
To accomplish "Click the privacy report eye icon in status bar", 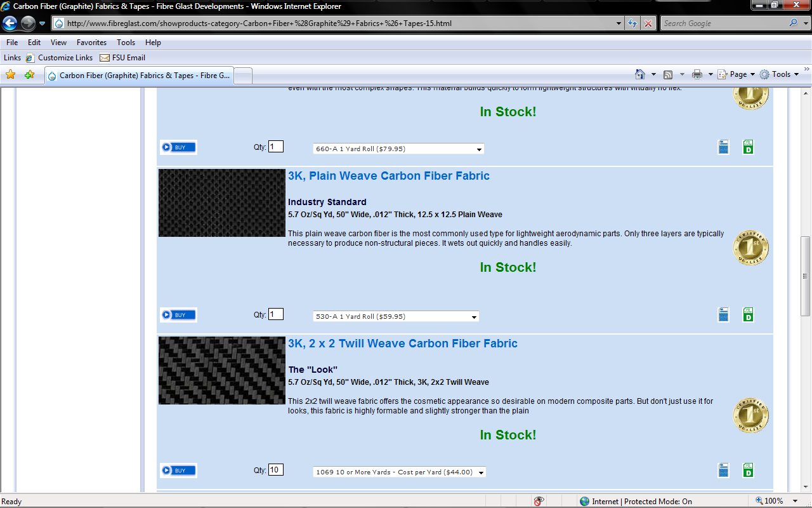I will [x=539, y=501].
